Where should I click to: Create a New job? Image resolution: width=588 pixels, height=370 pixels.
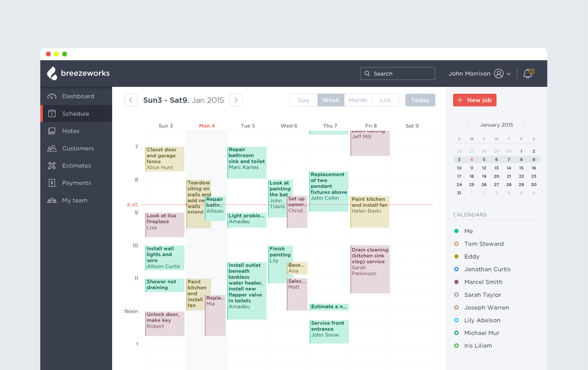pyautogui.click(x=475, y=100)
